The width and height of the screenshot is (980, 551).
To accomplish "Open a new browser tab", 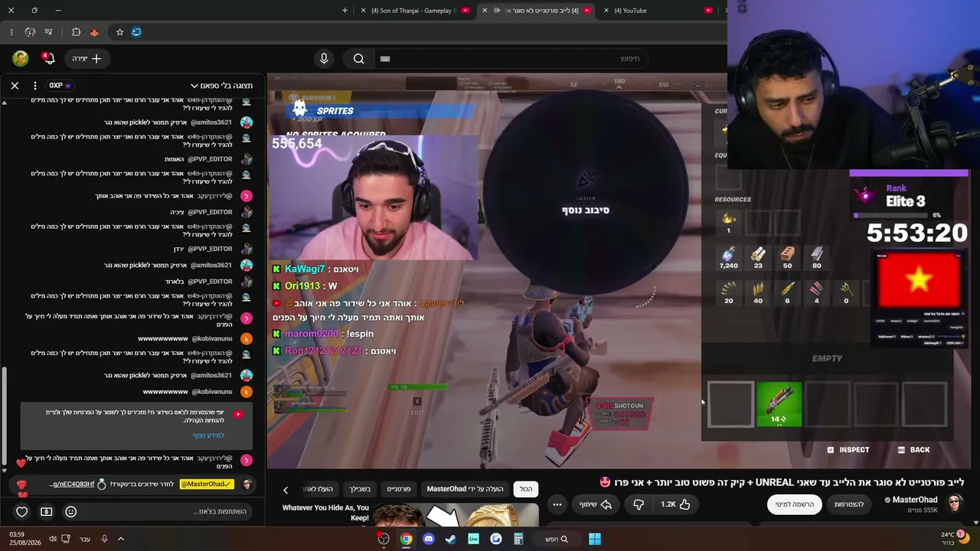I will tap(345, 11).
